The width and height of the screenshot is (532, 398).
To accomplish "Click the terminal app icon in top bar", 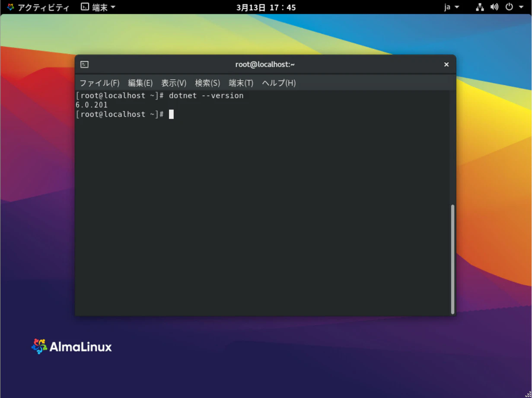I will coord(86,7).
